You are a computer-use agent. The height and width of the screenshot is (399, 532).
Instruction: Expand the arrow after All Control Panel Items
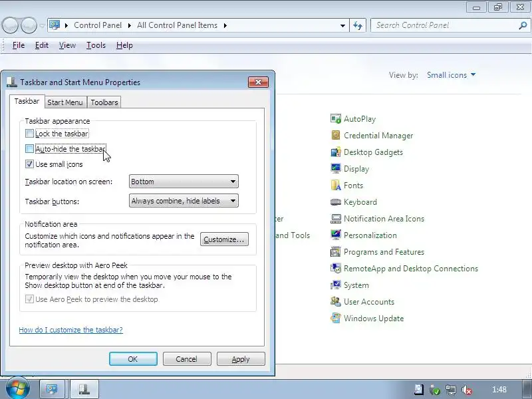[x=225, y=25]
